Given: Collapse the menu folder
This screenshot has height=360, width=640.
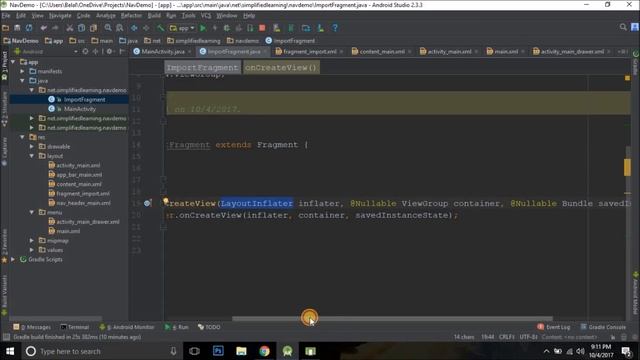Looking at the screenshot, I should [x=32, y=212].
